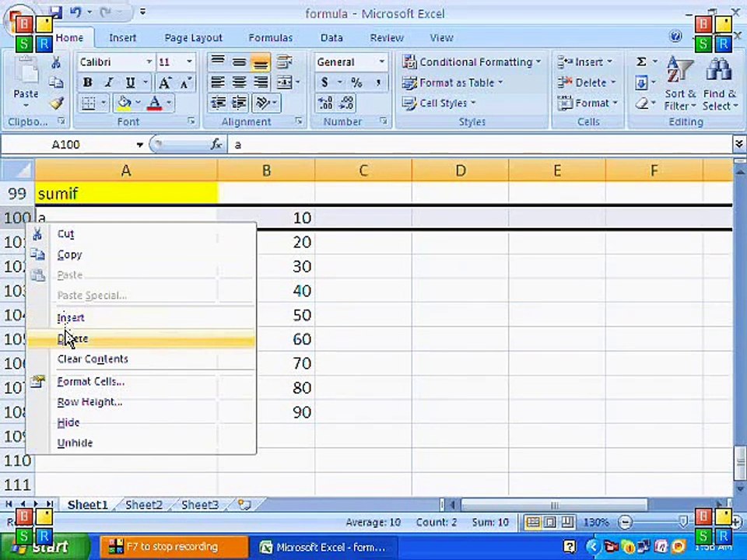This screenshot has width=747, height=560.
Task: Switch to Sheet2 worksheet tab
Action: click(143, 505)
